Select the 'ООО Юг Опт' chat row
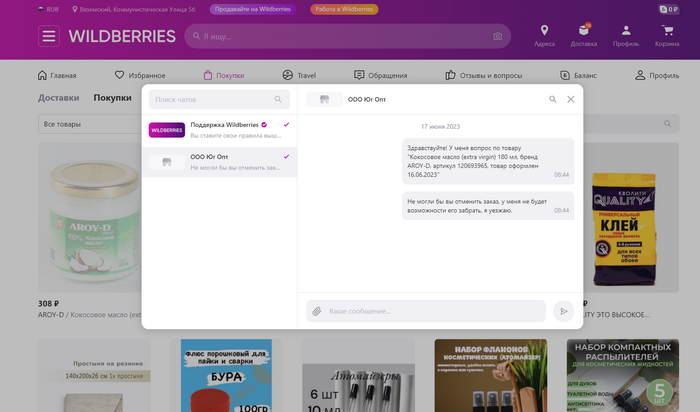 pos(219,162)
